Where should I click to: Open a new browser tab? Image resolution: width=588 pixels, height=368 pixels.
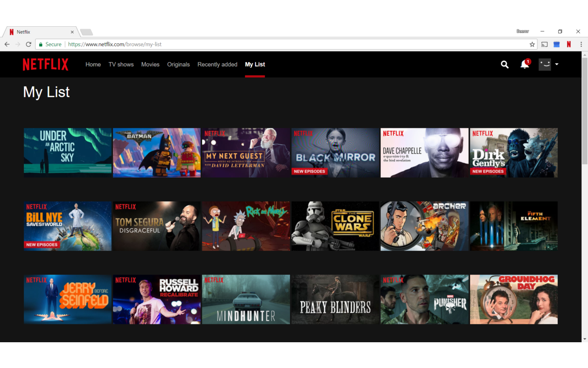(x=86, y=32)
